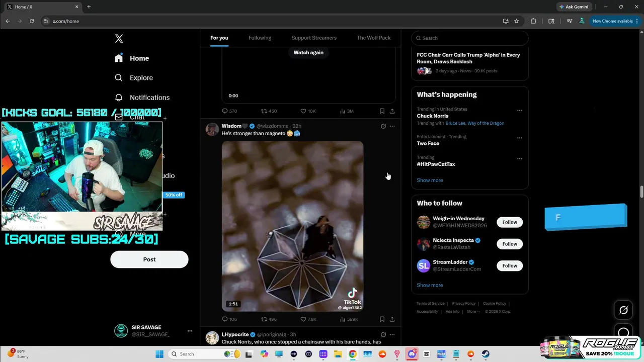This screenshot has height=362, width=644.
Task: View analytics of 3M views post
Action: pyautogui.click(x=347, y=111)
